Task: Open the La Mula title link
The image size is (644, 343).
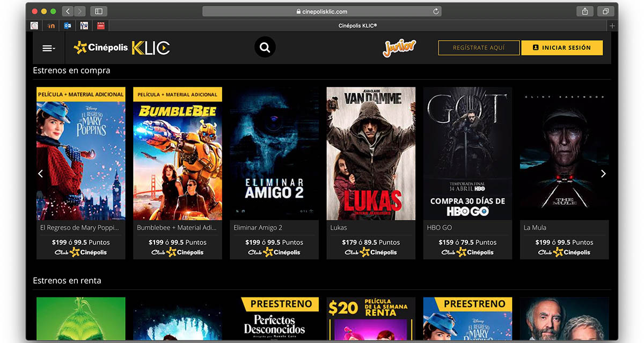Action: [x=535, y=228]
